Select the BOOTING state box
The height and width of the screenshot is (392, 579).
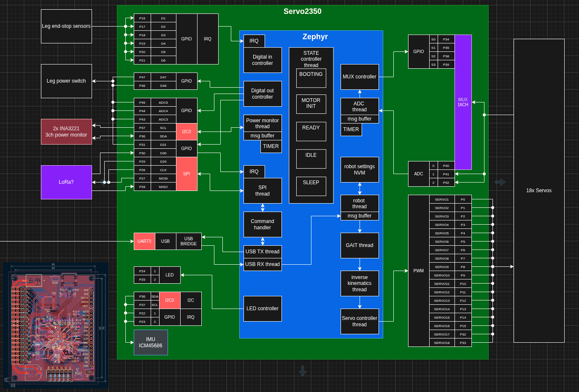pos(311,78)
